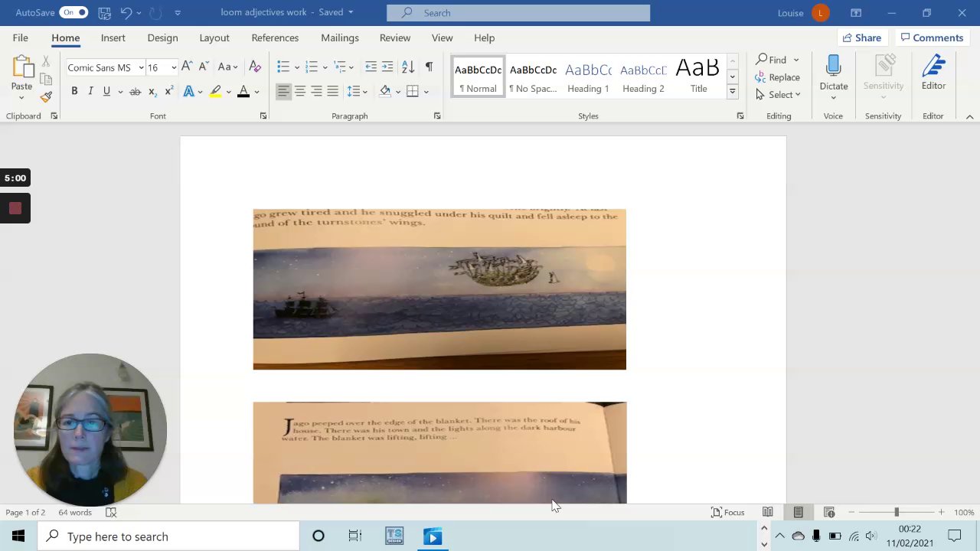Screen dimensions: 980x551
Task: Switch to the Insert tab
Action: 113,37
